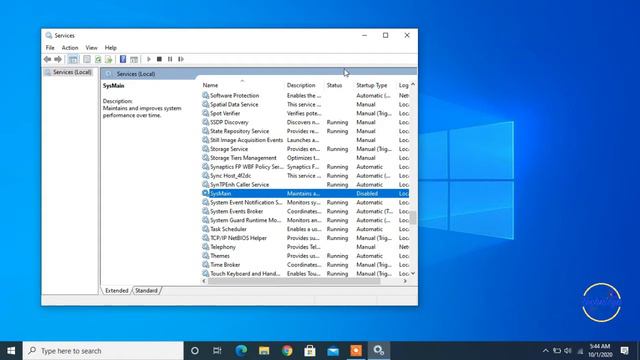Click the Themes service gear icon

point(206,256)
